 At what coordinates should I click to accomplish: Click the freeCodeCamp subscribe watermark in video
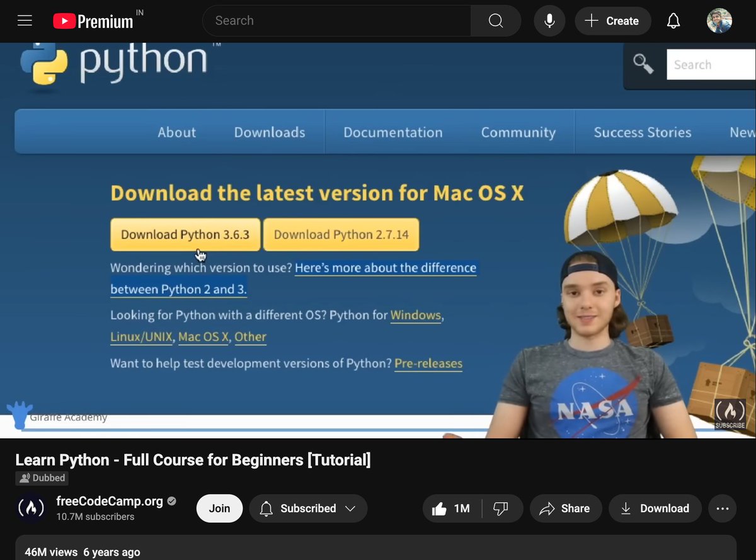730,414
